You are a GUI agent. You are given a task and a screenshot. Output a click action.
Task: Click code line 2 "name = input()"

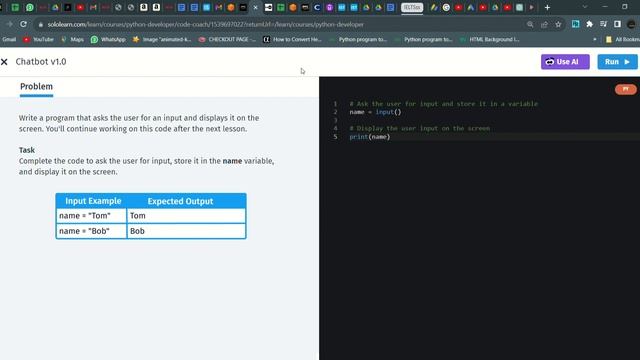click(375, 112)
